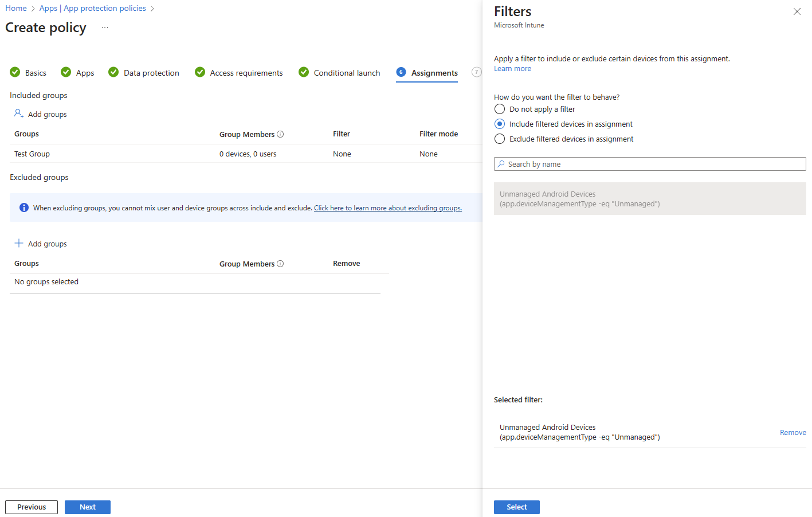Click the Group Members info icon in Excluded groups

point(280,263)
